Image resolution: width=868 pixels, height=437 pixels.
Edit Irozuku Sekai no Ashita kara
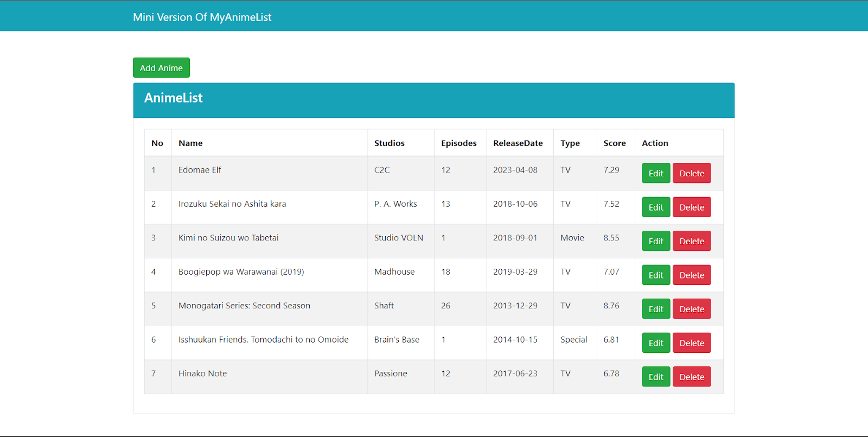click(656, 207)
